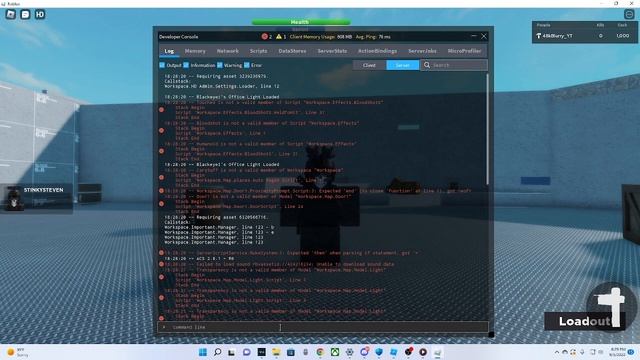Click the STINKYSTEVEN player card
This screenshot has height=360, width=640.
(37, 198)
